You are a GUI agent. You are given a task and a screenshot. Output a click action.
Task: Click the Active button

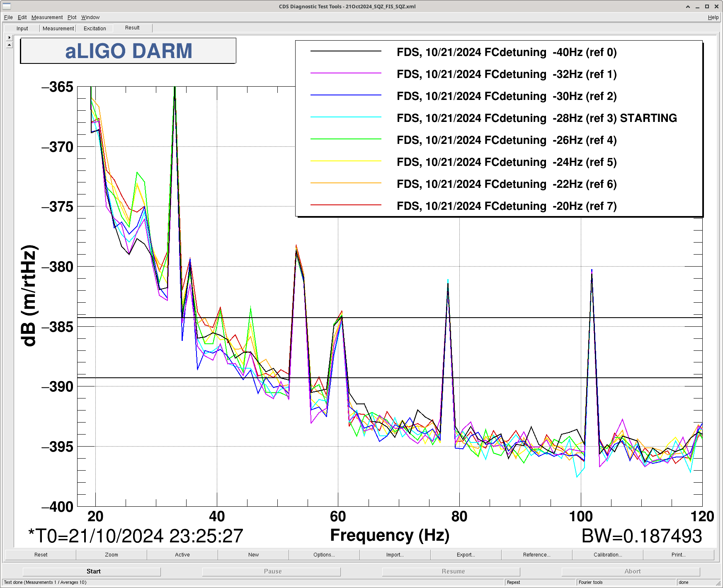(x=182, y=555)
